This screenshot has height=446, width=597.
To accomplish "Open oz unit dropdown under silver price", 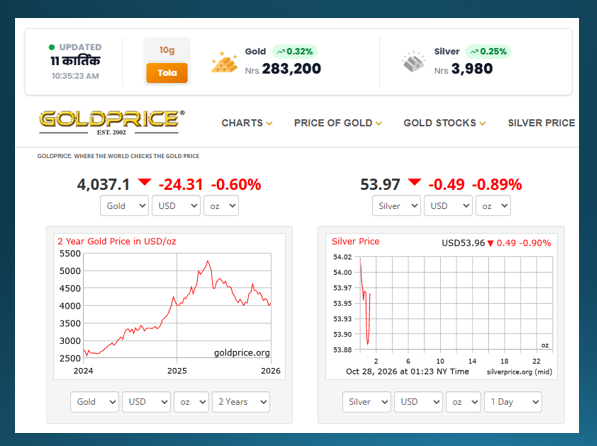I will click(x=493, y=206).
